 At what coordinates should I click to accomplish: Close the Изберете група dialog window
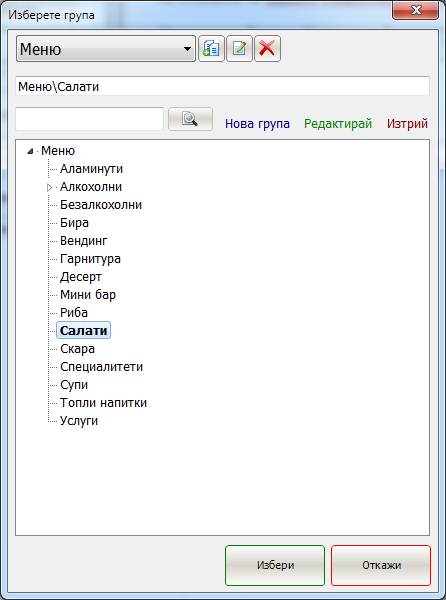tap(415, 10)
